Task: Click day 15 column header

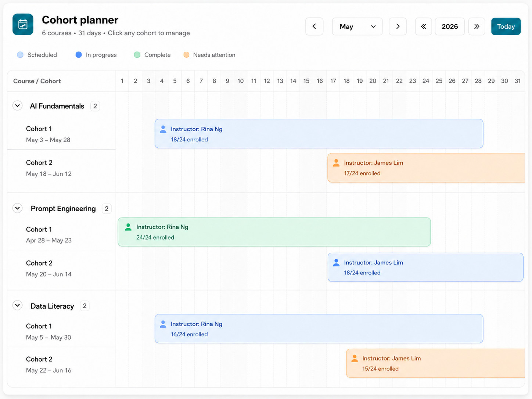Action: (306, 81)
